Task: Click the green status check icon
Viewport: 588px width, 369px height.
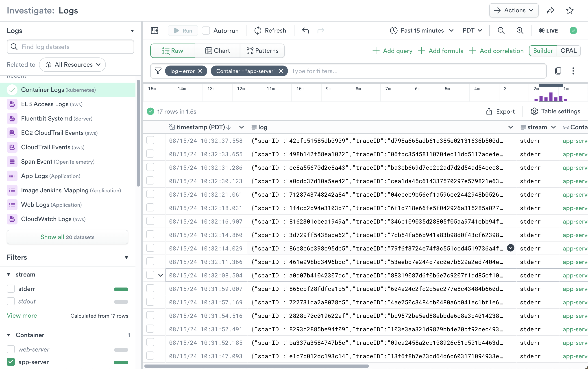Action: click(x=573, y=31)
